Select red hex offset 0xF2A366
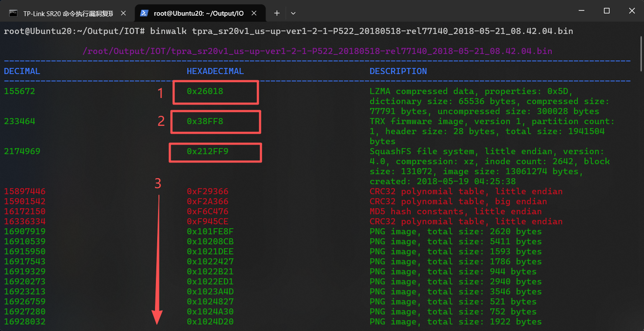The height and width of the screenshot is (331, 644). coord(208,201)
